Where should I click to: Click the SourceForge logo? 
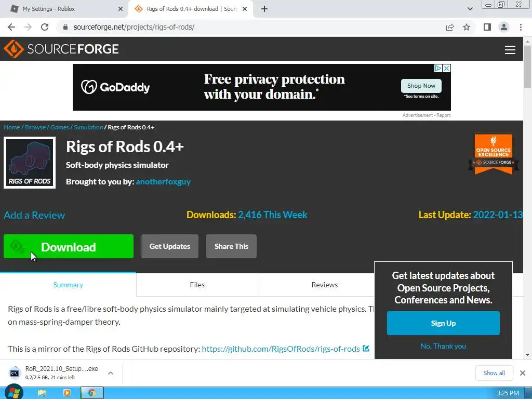click(x=61, y=49)
